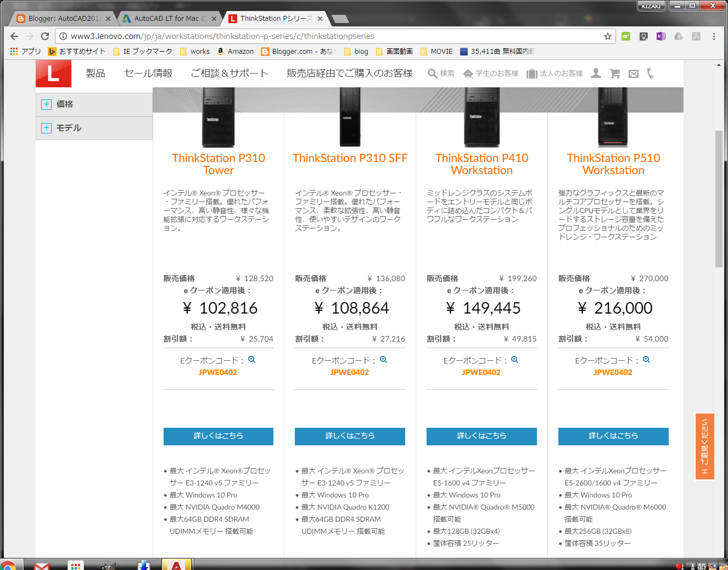
Task: Open ThinkStation P510 Workstation title link
Action: coord(613,164)
